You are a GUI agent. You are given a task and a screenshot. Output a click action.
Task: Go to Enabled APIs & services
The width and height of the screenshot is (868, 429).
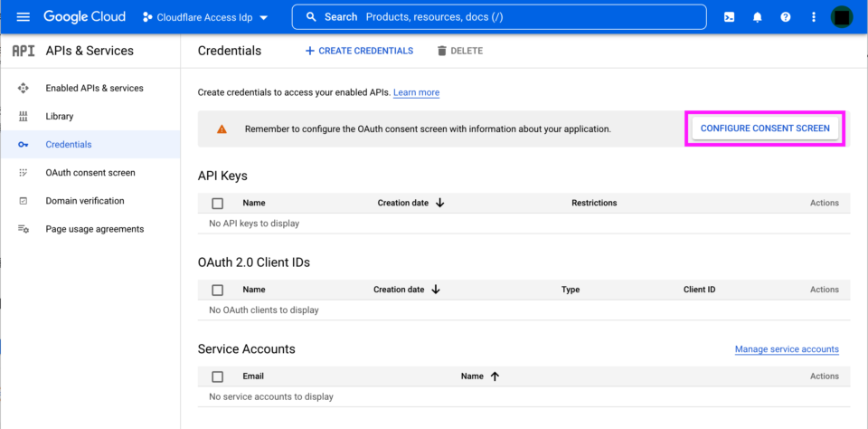90,88
